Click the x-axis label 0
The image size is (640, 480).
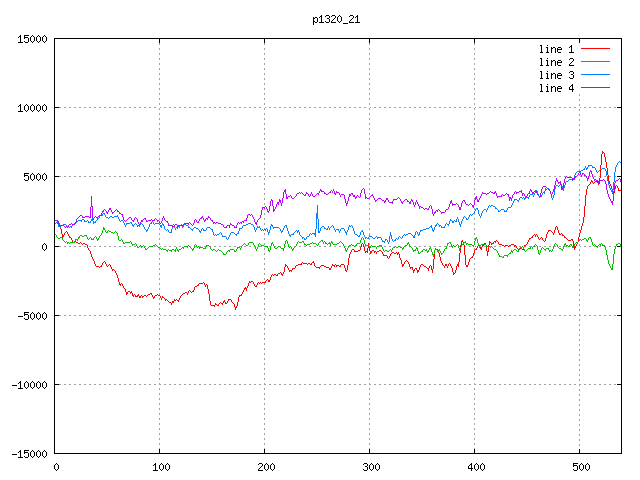56,467
